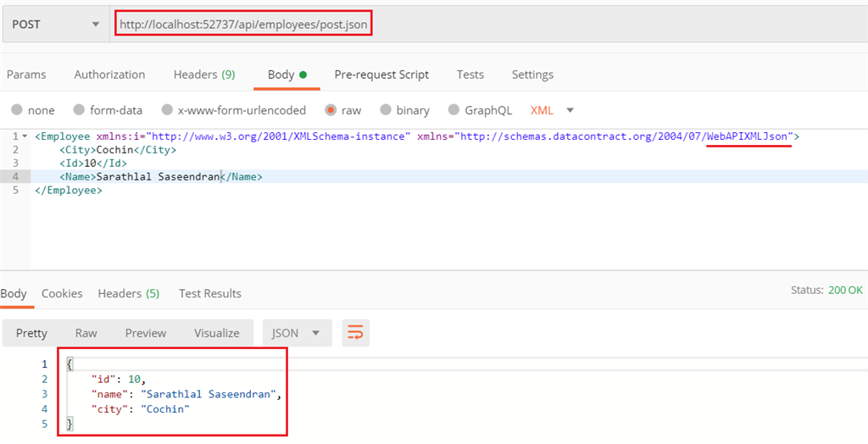
Task: Switch to the Test Results tab
Action: click(210, 293)
